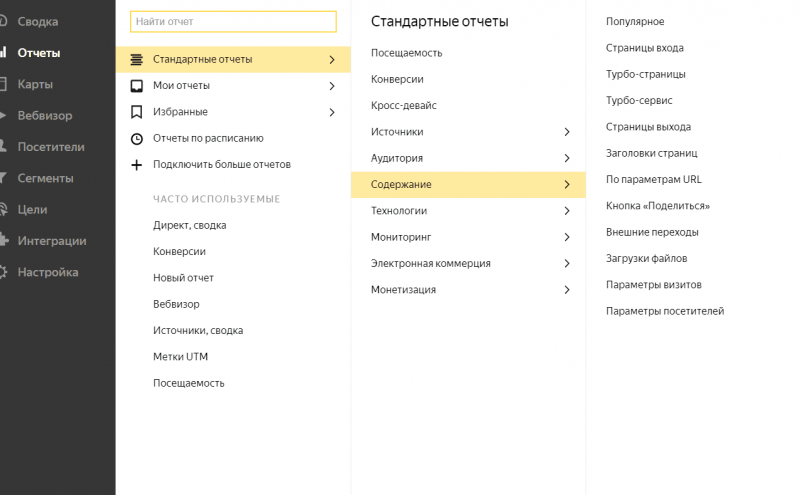The height and width of the screenshot is (495, 800).
Task: Open the Метки UTM frequent report
Action: click(x=180, y=357)
